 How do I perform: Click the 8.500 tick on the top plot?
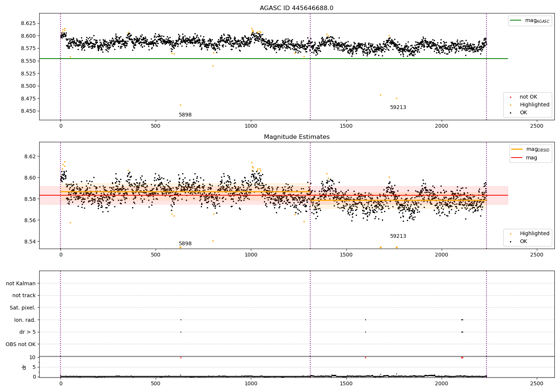coord(28,86)
